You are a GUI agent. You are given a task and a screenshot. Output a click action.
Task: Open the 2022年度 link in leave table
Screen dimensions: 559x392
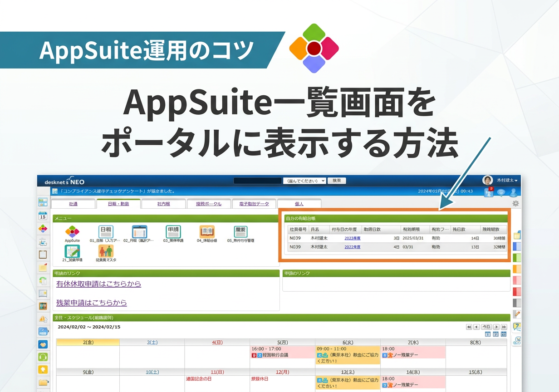[x=353, y=247]
